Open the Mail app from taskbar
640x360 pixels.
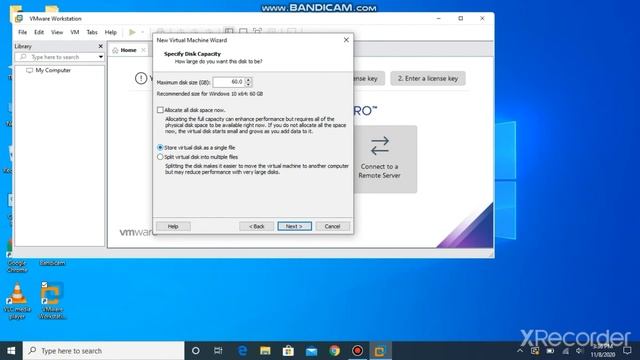coord(311,351)
